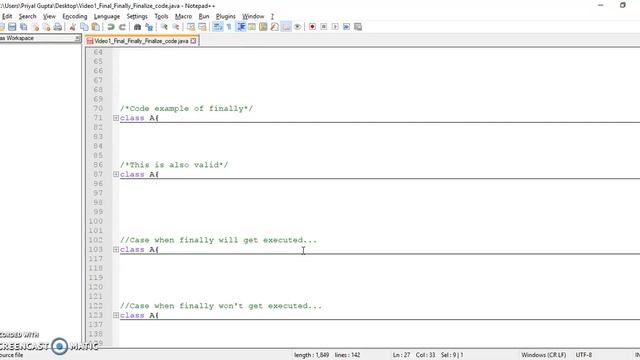The image size is (640, 360).
Task: Click the Cut scissors toolbar icon
Action: tap(73, 27)
